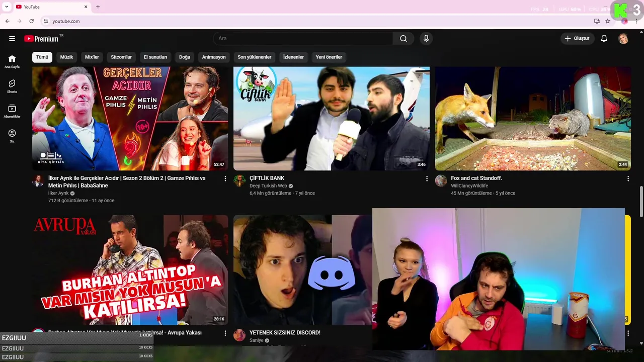Select the İzlenenler filter chip
The image size is (644, 362).
pyautogui.click(x=293, y=57)
